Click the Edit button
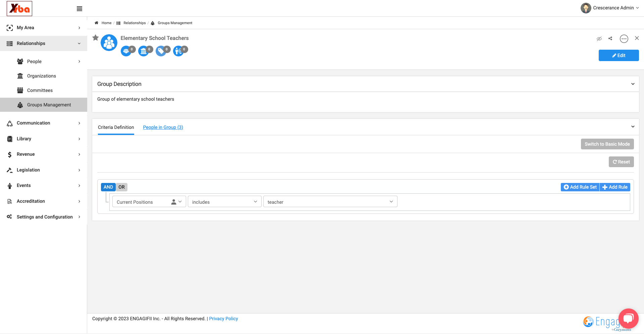This screenshot has width=644, height=334. click(619, 55)
